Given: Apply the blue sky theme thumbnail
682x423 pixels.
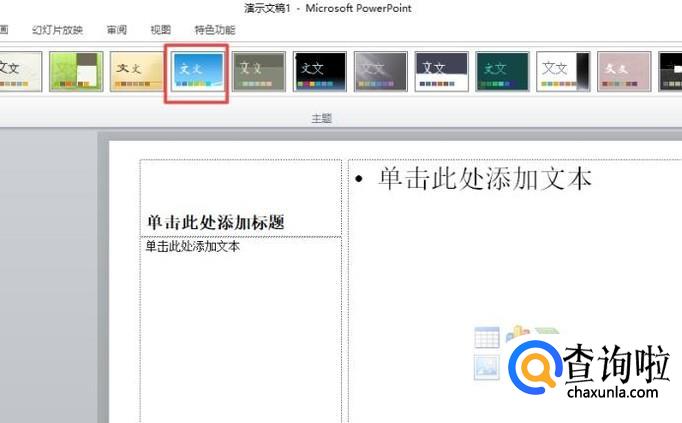Looking at the screenshot, I should [x=197, y=72].
